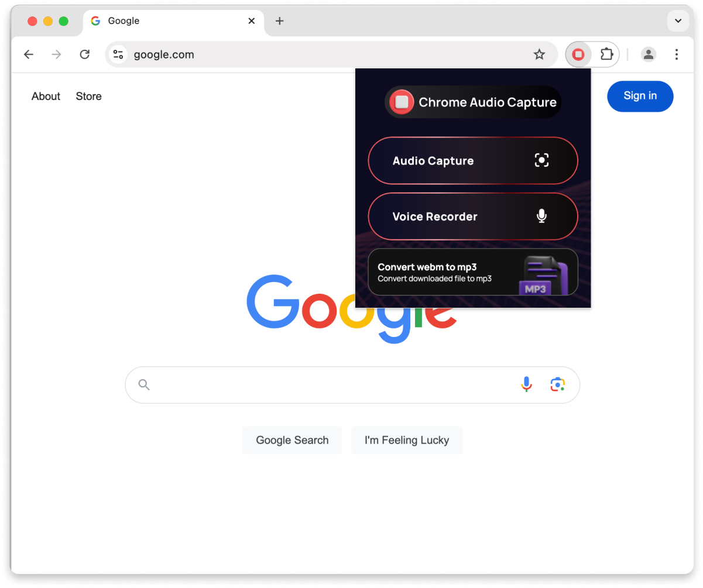Image resolution: width=703 pixels, height=588 pixels.
Task: Search by image using Google Lens icon
Action: click(x=557, y=384)
